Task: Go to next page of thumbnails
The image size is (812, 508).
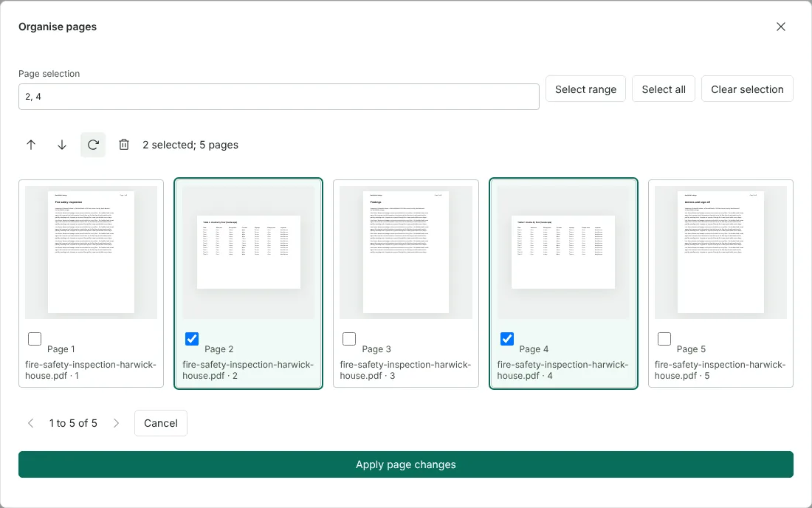Action: [x=116, y=423]
